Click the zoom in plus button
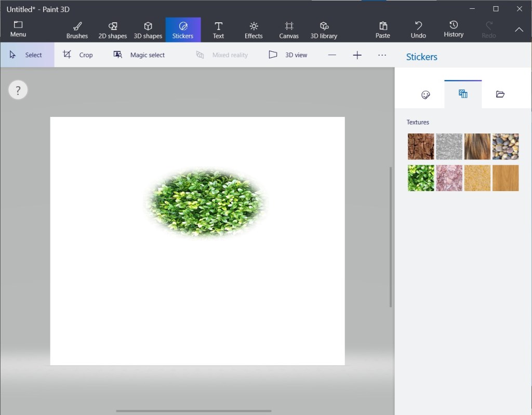 pos(357,55)
